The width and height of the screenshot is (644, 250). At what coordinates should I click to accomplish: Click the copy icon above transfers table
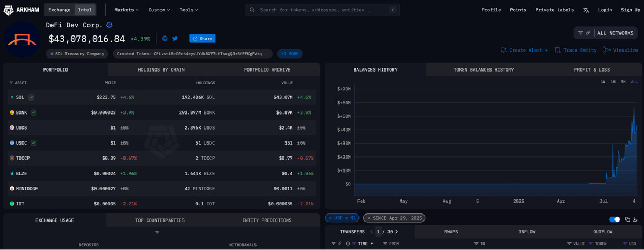pos(626,219)
